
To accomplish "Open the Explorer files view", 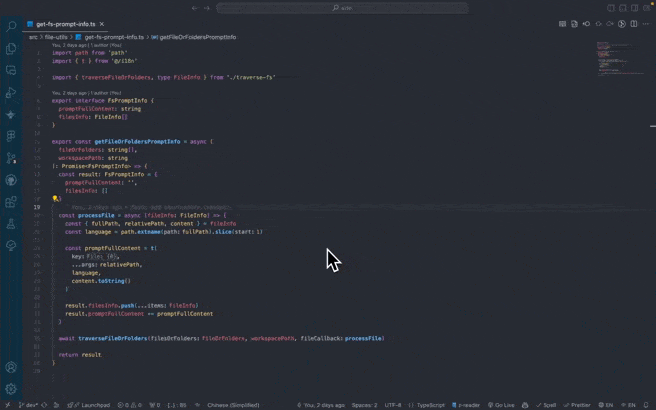I will [x=11, y=49].
